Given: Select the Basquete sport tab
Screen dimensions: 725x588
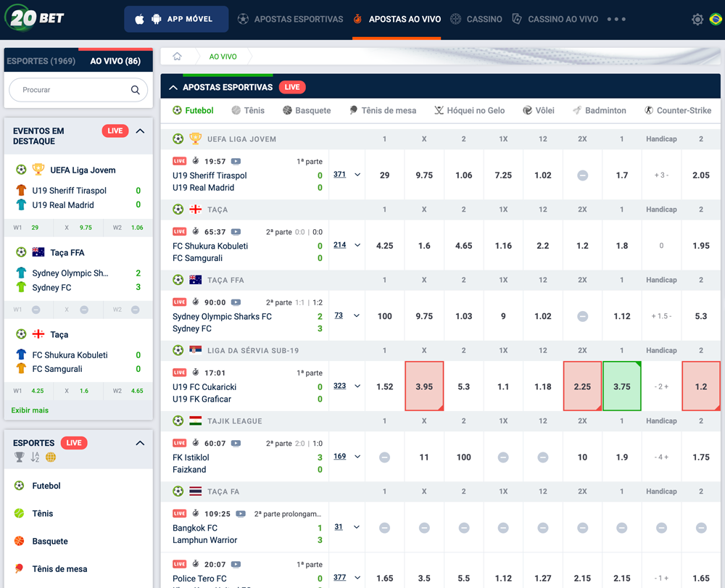Looking at the screenshot, I should click(307, 110).
